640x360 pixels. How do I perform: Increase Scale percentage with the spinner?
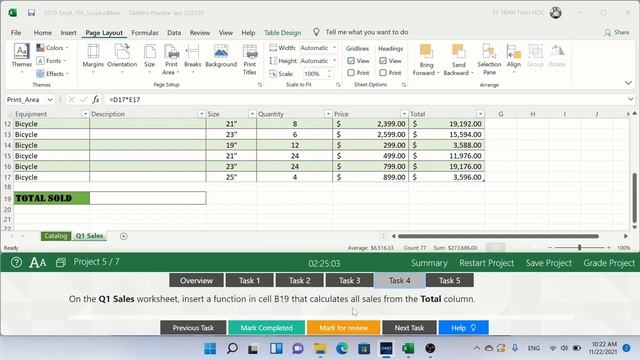[x=329, y=71]
